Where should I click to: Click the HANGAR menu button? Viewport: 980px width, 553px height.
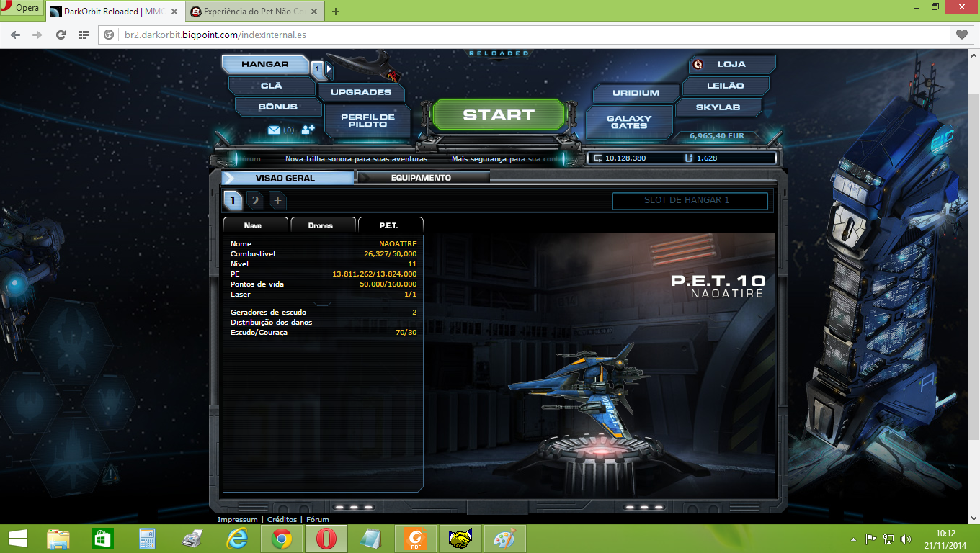265,64
